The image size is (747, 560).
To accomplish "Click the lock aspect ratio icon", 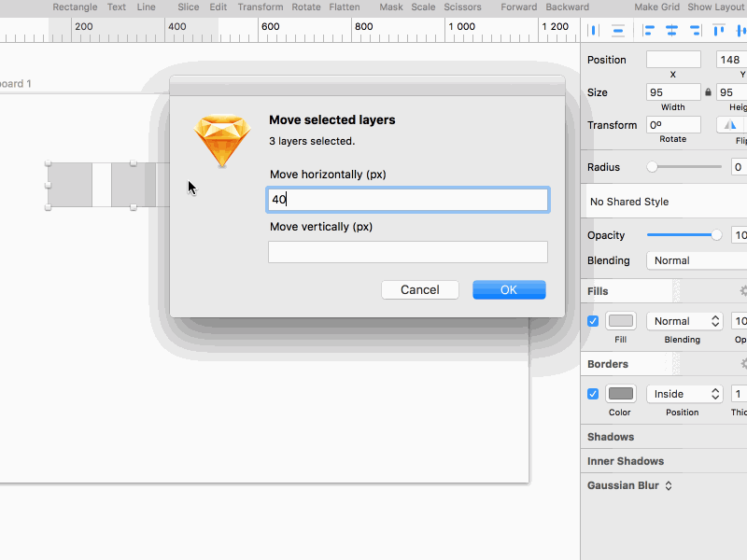I will [708, 92].
